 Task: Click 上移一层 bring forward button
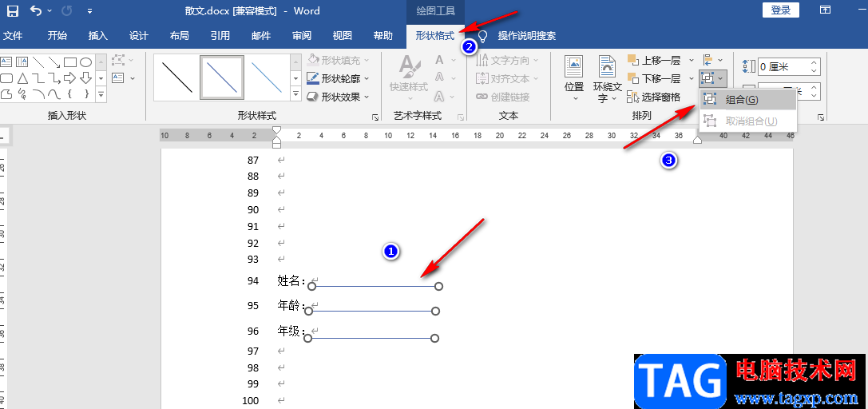[655, 61]
